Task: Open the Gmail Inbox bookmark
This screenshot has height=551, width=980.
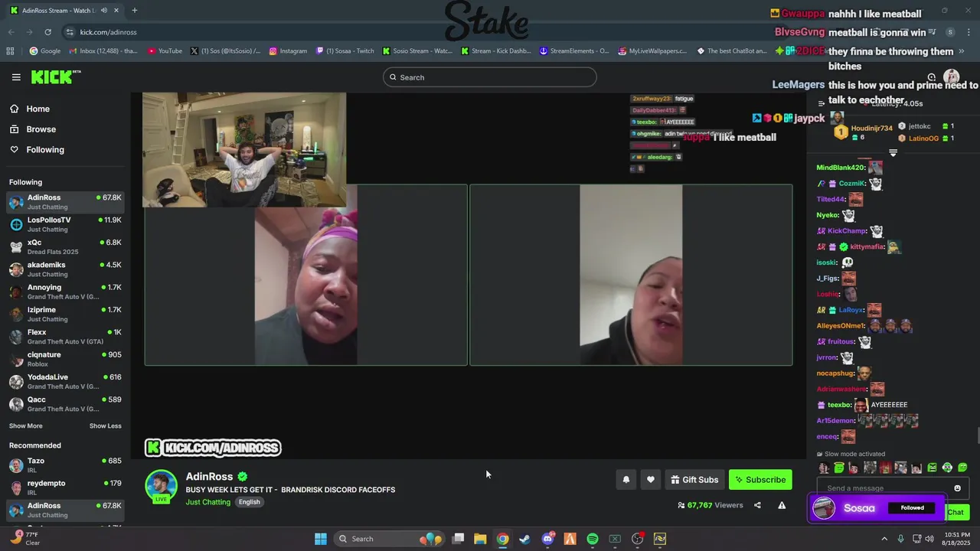Action: 103,51
